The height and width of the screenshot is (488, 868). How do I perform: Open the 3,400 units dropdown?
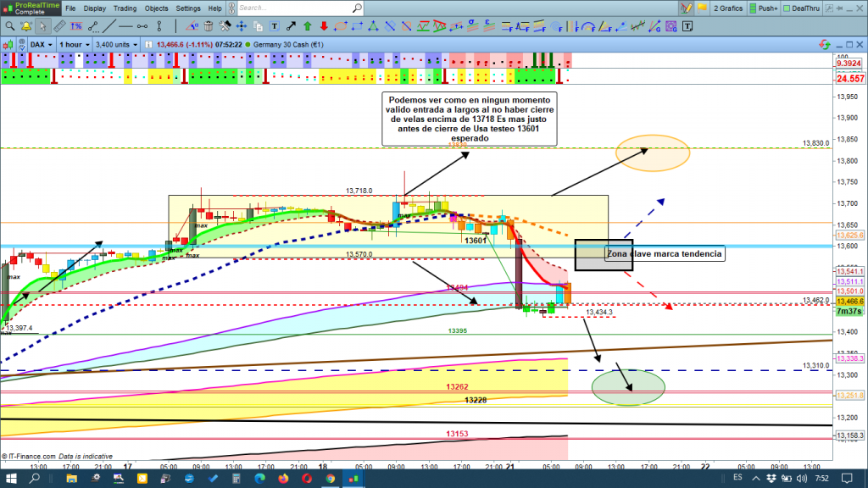click(117, 43)
